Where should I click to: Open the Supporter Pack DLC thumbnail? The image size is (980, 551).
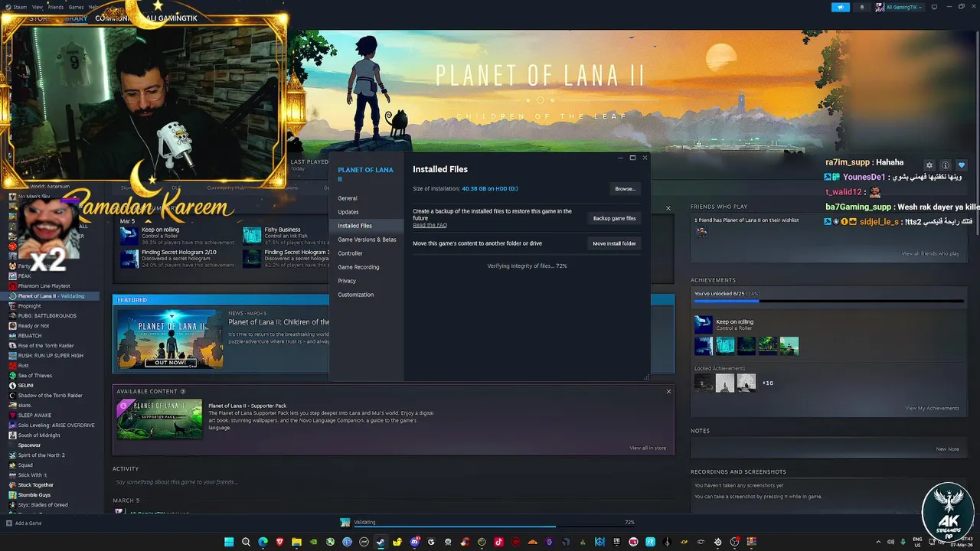coord(159,419)
